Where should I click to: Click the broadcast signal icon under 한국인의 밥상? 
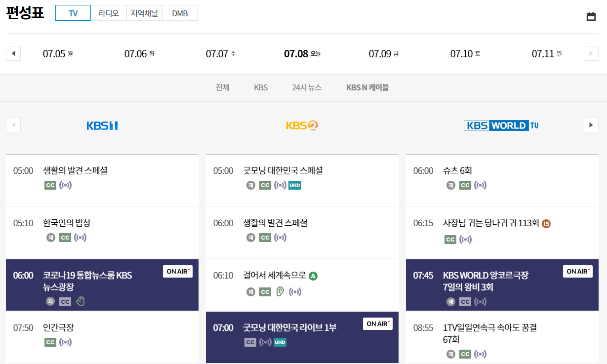(x=79, y=237)
